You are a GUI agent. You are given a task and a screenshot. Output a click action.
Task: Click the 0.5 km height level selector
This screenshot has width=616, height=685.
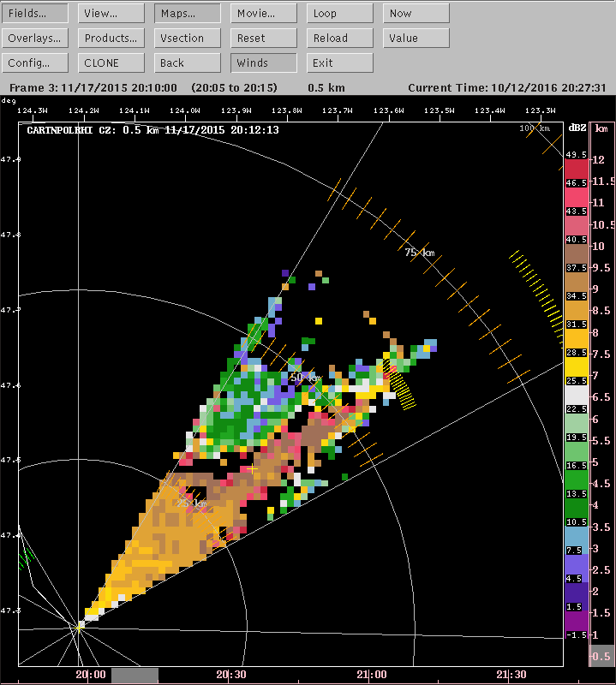click(601, 657)
